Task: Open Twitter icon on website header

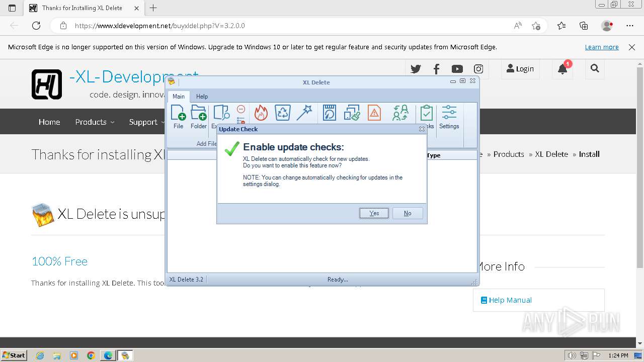Action: coord(416,69)
